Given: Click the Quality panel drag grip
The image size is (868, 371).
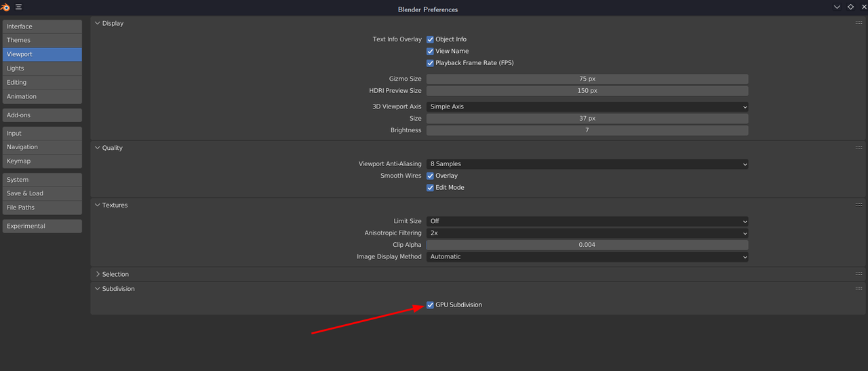Looking at the screenshot, I should [x=859, y=148].
